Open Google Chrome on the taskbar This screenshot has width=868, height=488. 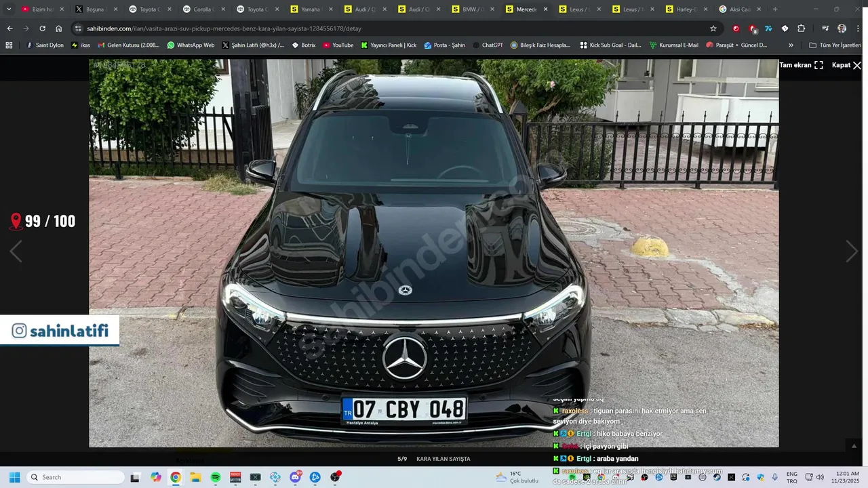(x=176, y=477)
